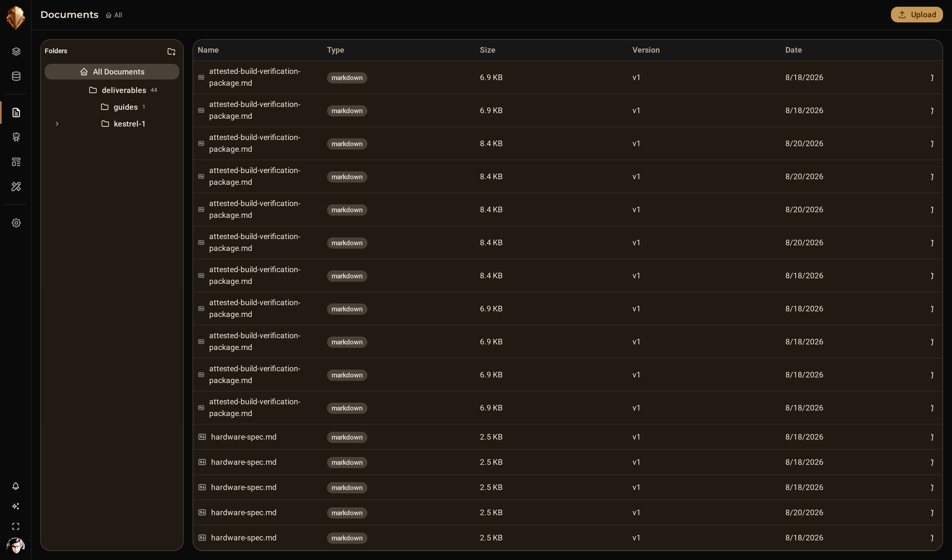The image size is (952, 560).
Task: Open the pencil and ruler tools section
Action: point(16,186)
